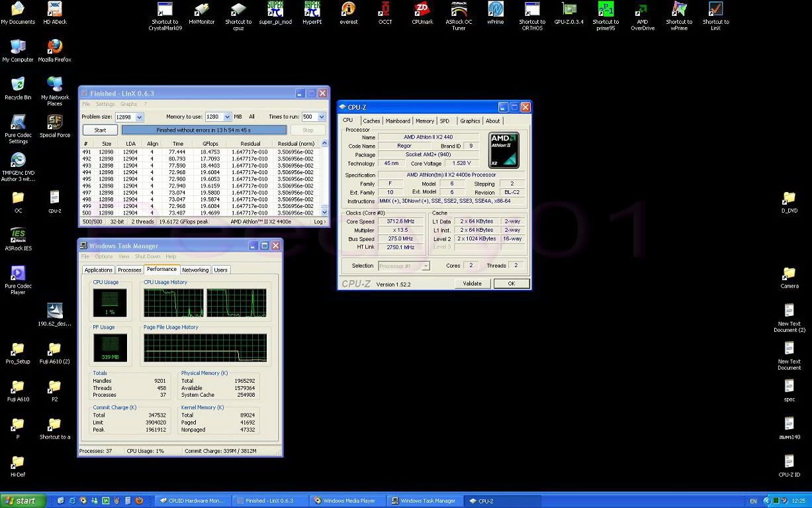
Task: Click OK in the CPU-Z window
Action: pyautogui.click(x=512, y=283)
